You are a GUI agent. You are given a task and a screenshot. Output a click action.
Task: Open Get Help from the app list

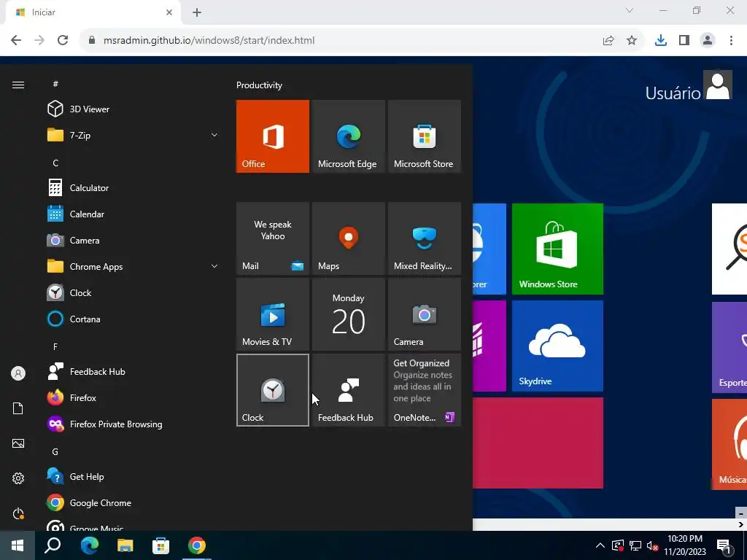[75, 477]
